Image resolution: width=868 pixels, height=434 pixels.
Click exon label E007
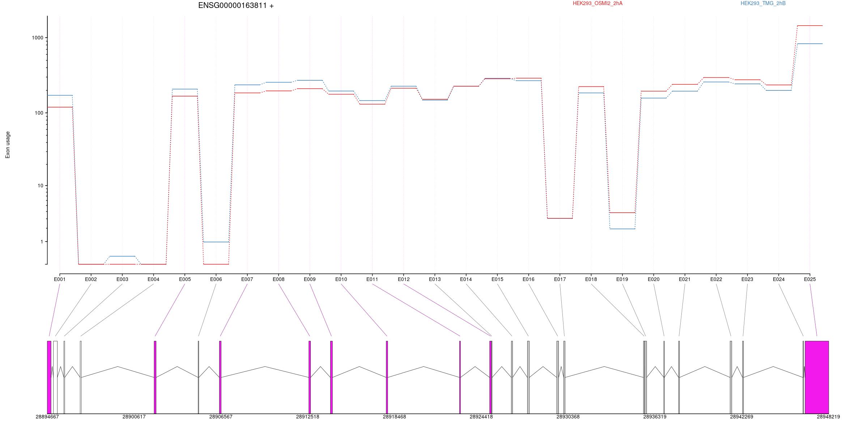247,280
